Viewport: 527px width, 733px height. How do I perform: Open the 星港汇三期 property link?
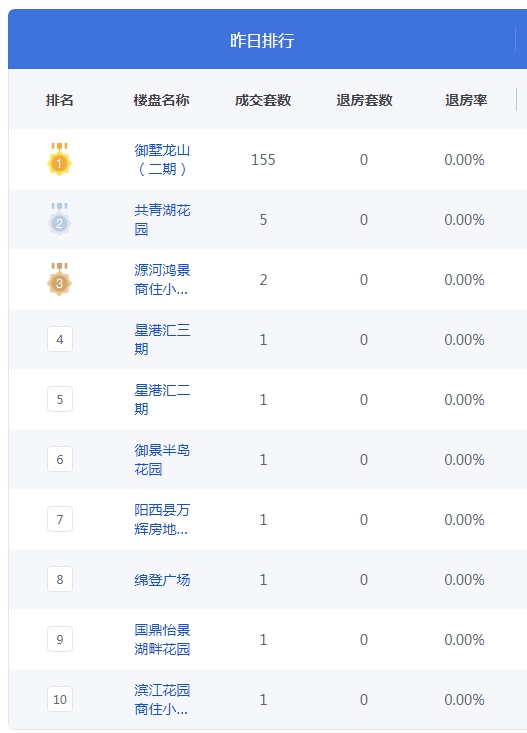pos(162,339)
